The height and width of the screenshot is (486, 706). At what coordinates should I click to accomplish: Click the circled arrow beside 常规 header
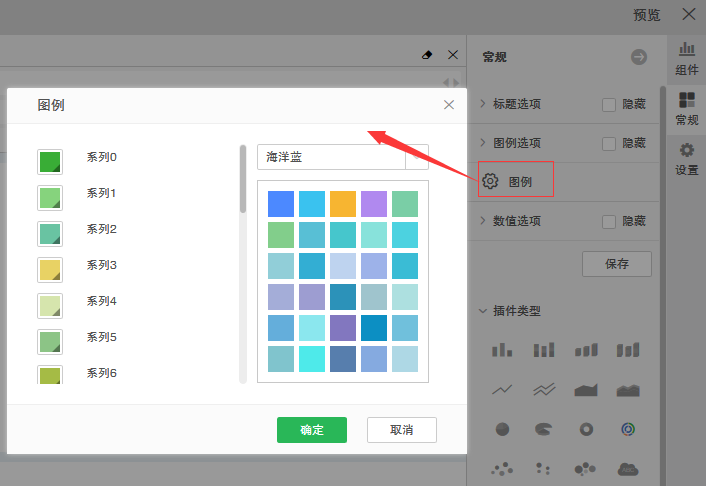point(639,57)
